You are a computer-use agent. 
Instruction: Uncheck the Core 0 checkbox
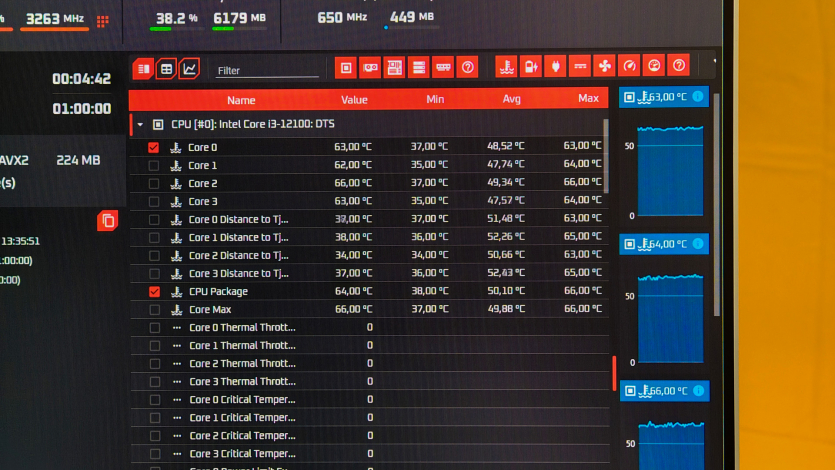(x=154, y=147)
